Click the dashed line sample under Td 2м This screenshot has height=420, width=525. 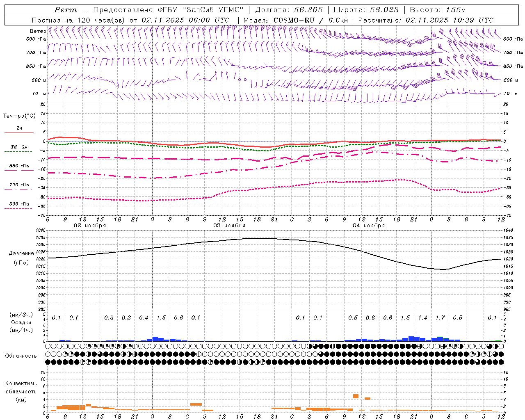18,152
